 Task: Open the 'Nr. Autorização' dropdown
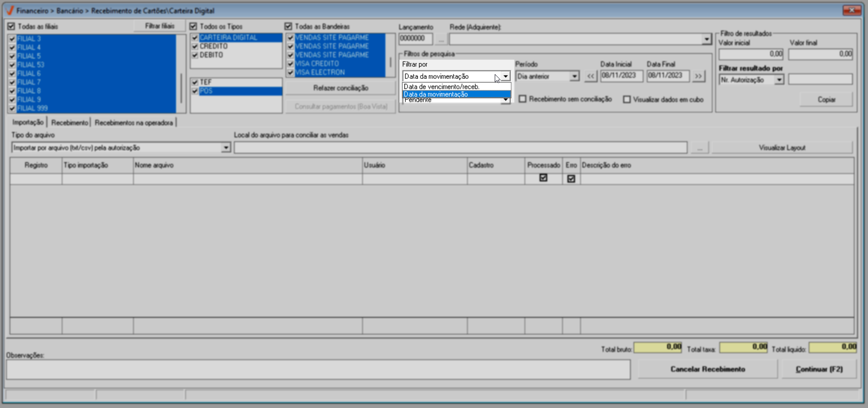(779, 80)
